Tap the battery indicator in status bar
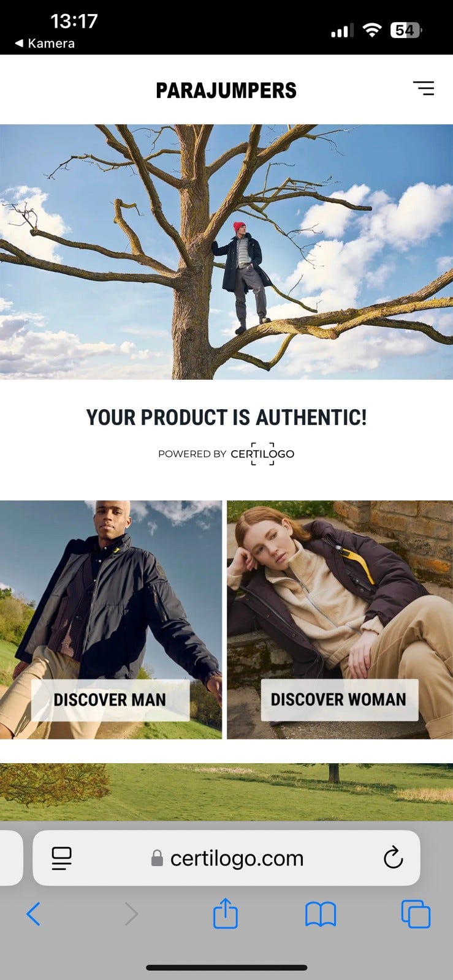The width and height of the screenshot is (453, 980). (406, 30)
